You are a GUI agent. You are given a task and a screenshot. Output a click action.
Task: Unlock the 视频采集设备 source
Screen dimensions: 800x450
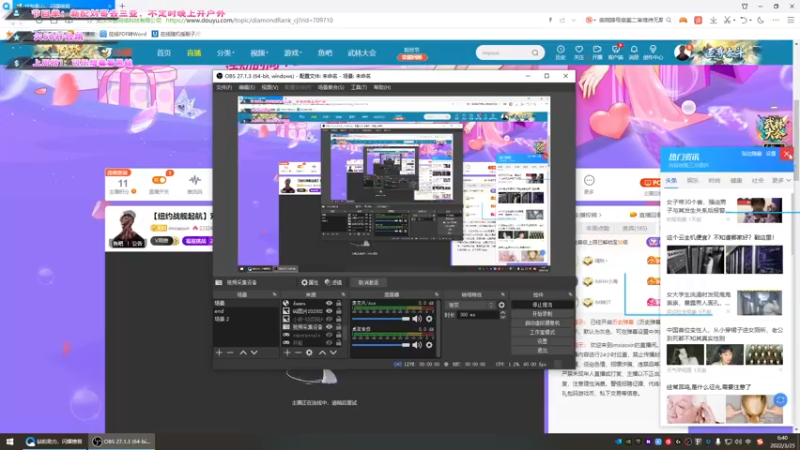point(338,327)
